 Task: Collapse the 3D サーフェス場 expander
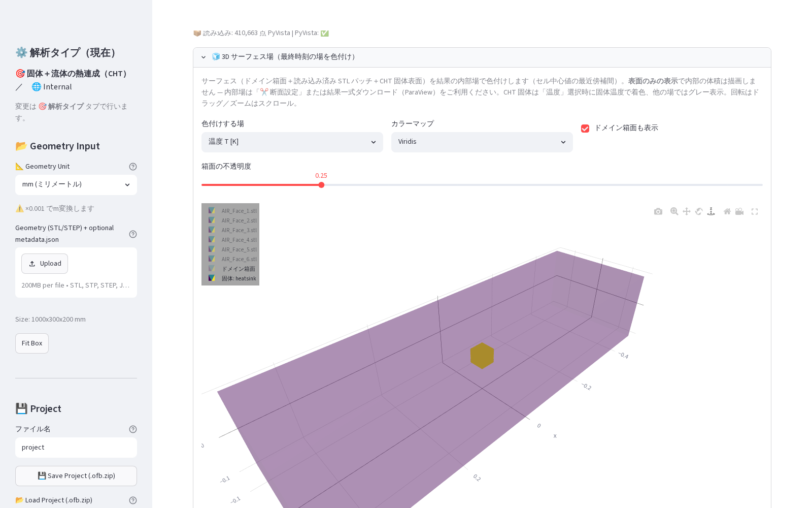pos(482,57)
